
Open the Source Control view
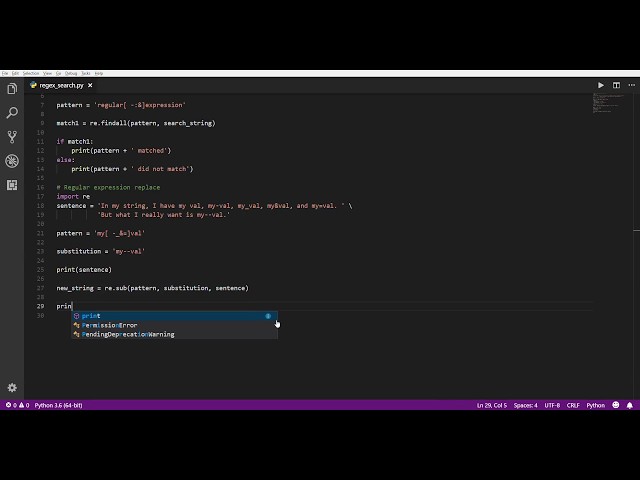(12, 137)
